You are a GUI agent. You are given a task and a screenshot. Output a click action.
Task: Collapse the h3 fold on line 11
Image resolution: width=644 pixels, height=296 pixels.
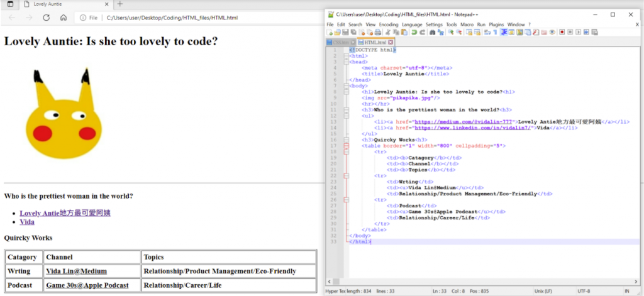pos(347,110)
